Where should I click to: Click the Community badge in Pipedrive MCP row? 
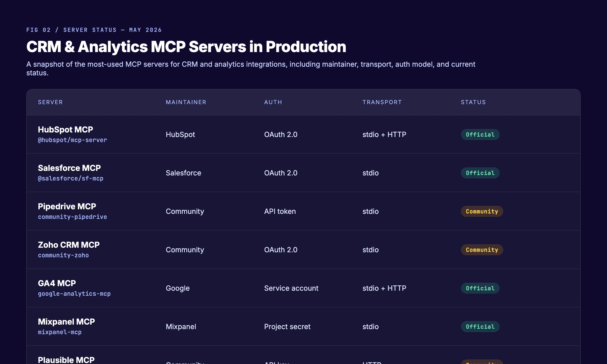(x=482, y=211)
